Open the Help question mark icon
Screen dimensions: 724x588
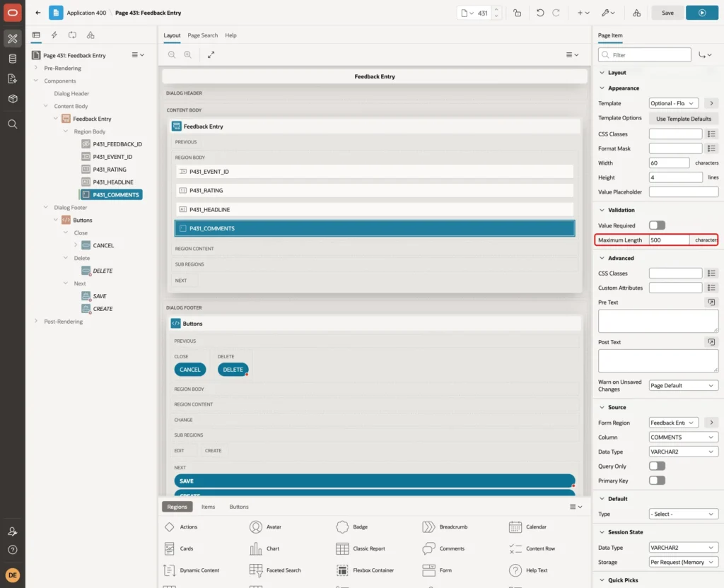13,550
